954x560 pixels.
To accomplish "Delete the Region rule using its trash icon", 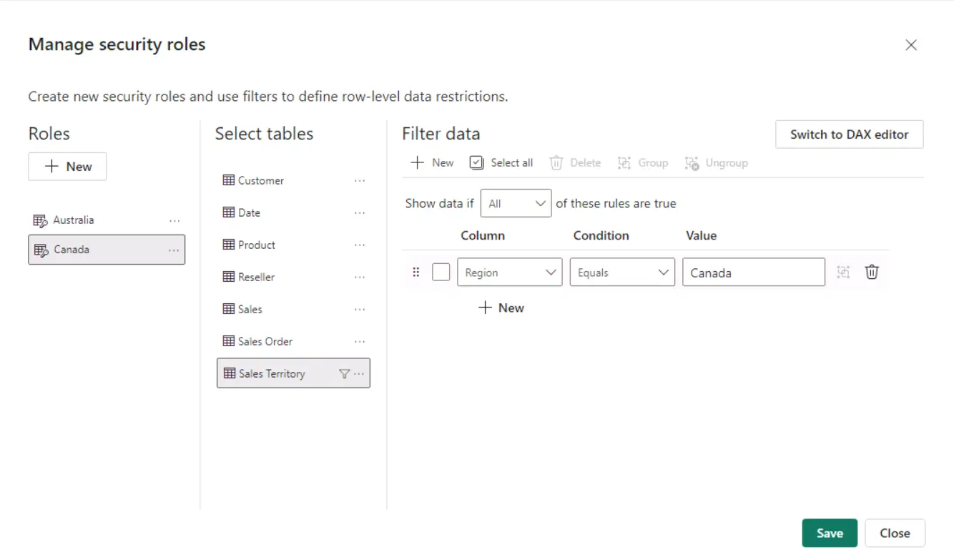I will pos(871,272).
